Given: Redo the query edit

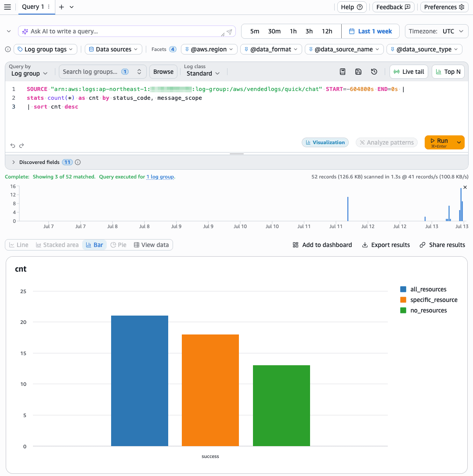Looking at the screenshot, I should 22,145.
